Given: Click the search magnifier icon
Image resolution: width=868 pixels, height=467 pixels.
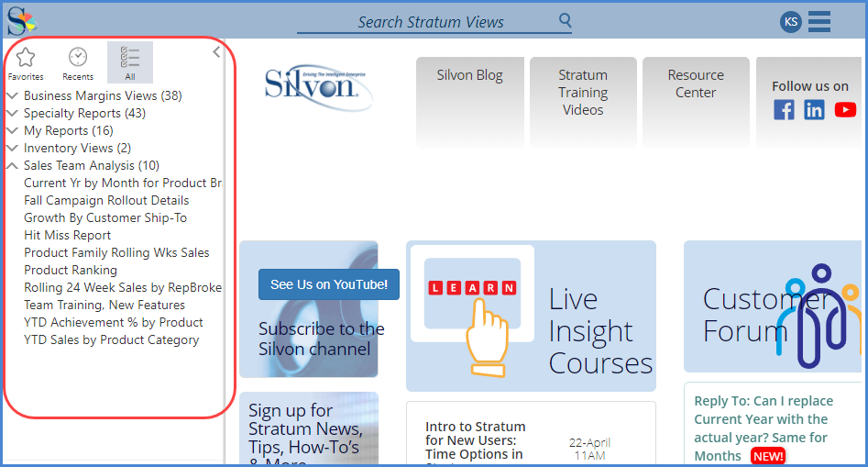Looking at the screenshot, I should (565, 20).
